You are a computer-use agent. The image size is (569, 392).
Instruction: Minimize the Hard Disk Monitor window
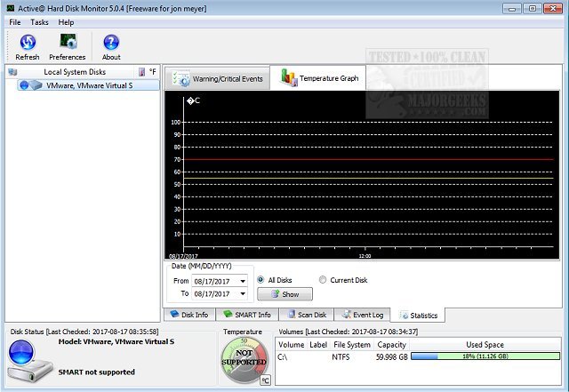[512, 8]
